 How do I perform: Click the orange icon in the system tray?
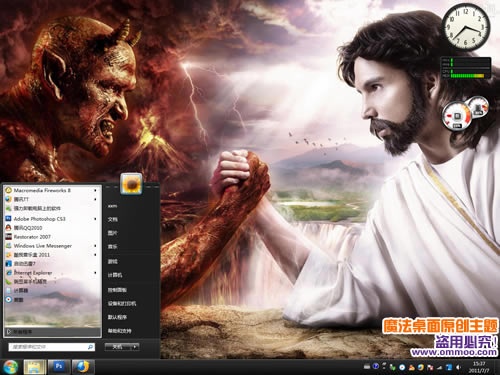[x=412, y=368]
